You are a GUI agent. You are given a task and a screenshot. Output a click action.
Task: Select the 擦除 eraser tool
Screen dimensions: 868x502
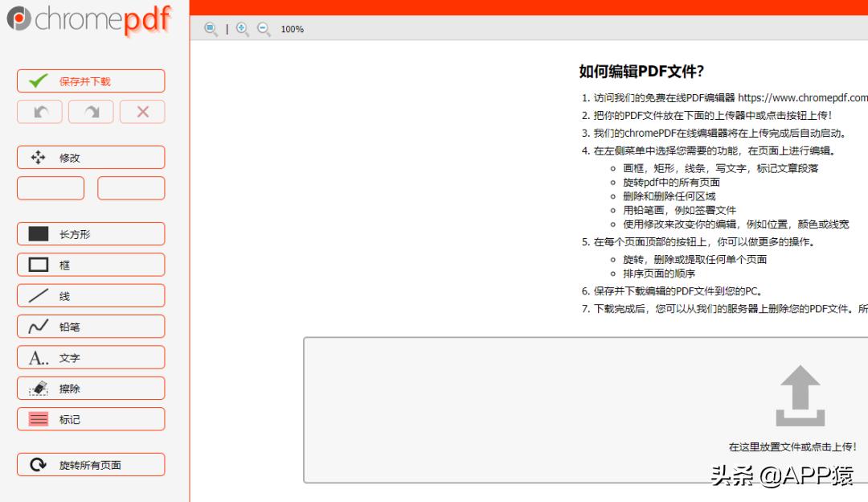(90, 388)
